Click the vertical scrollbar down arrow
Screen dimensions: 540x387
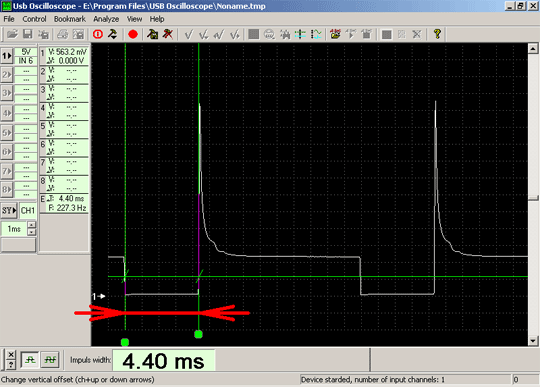(533, 341)
